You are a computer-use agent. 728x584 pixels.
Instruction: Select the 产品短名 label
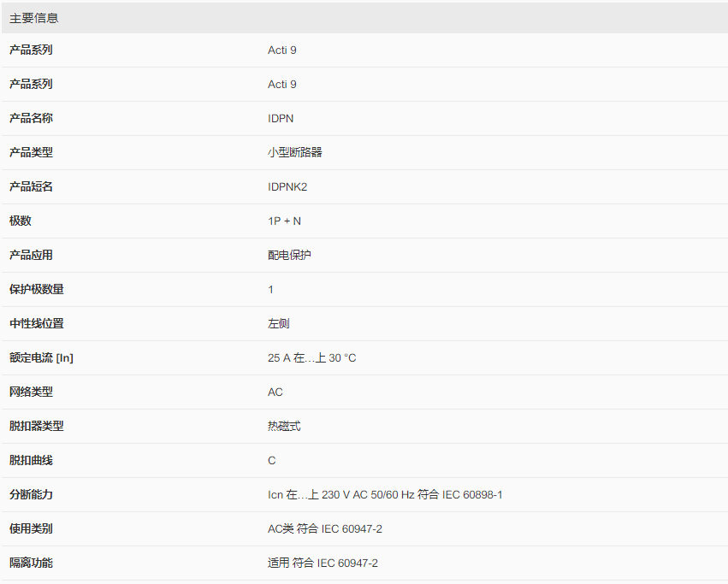(x=31, y=186)
